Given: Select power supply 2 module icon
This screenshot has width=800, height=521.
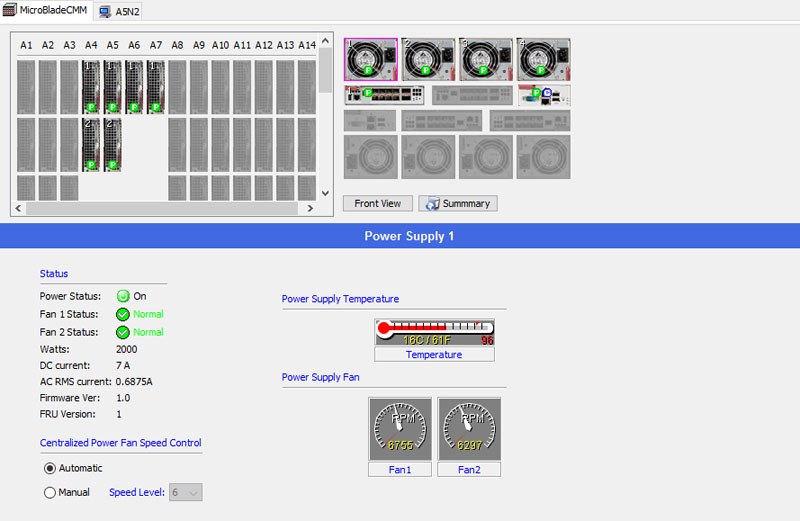Looking at the screenshot, I should tap(428, 59).
